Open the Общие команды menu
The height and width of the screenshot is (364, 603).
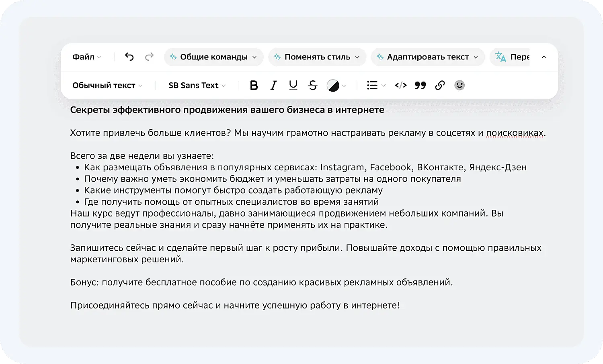[x=213, y=57]
